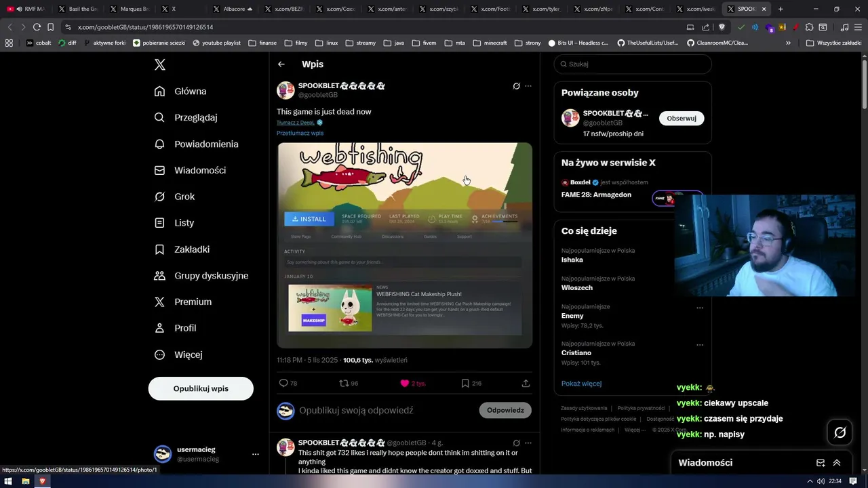Open three-dot menu on main post
The height and width of the screenshot is (488, 868).
(528, 86)
